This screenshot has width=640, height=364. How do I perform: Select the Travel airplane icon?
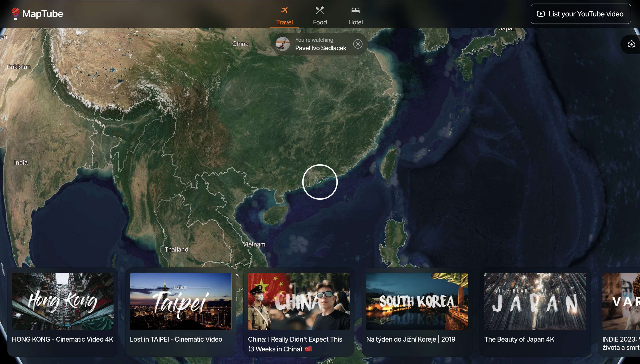coord(284,10)
